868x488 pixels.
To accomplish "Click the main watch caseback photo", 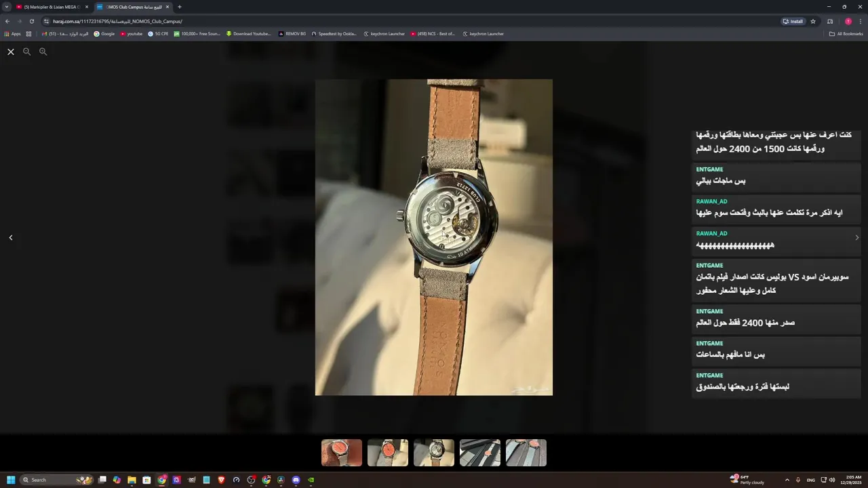I will [x=434, y=237].
